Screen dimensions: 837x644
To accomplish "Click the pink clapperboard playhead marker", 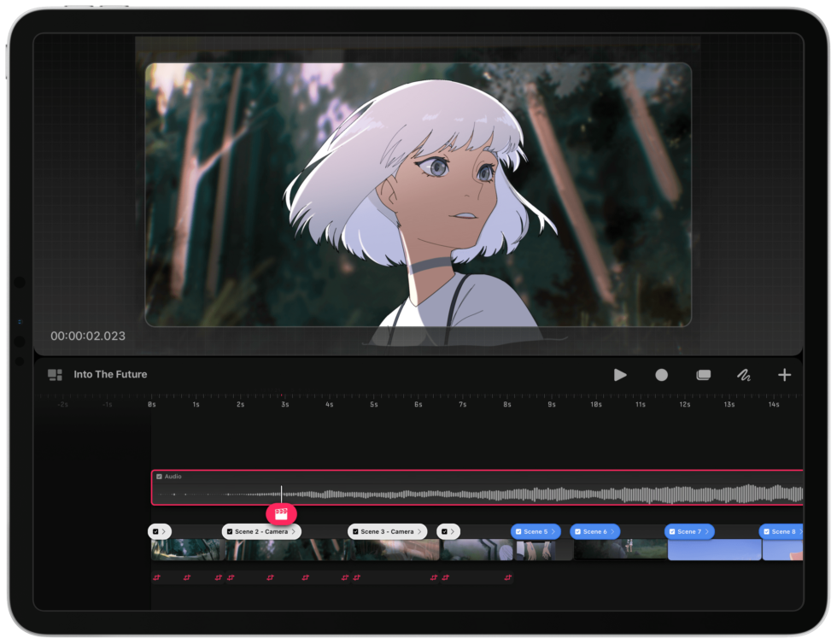I will [x=282, y=514].
